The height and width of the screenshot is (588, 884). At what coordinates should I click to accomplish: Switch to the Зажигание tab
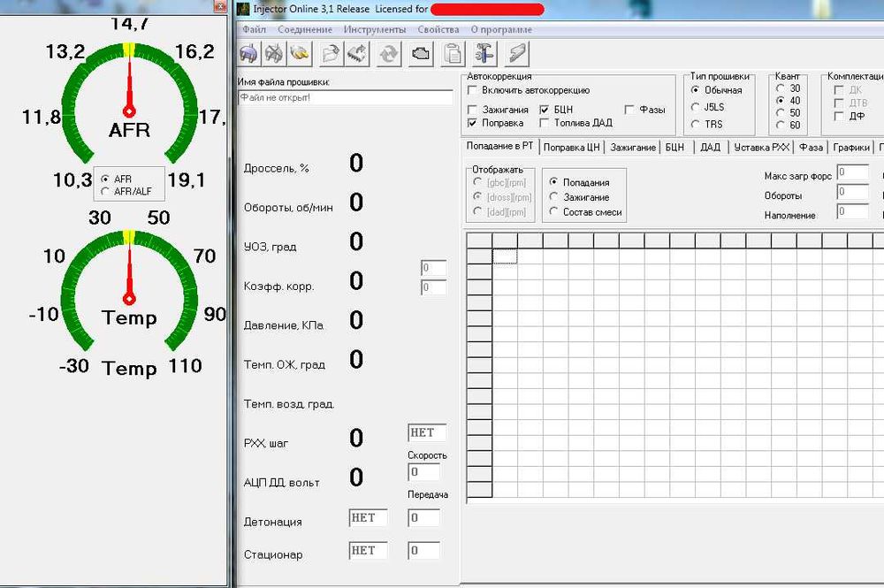(x=633, y=147)
